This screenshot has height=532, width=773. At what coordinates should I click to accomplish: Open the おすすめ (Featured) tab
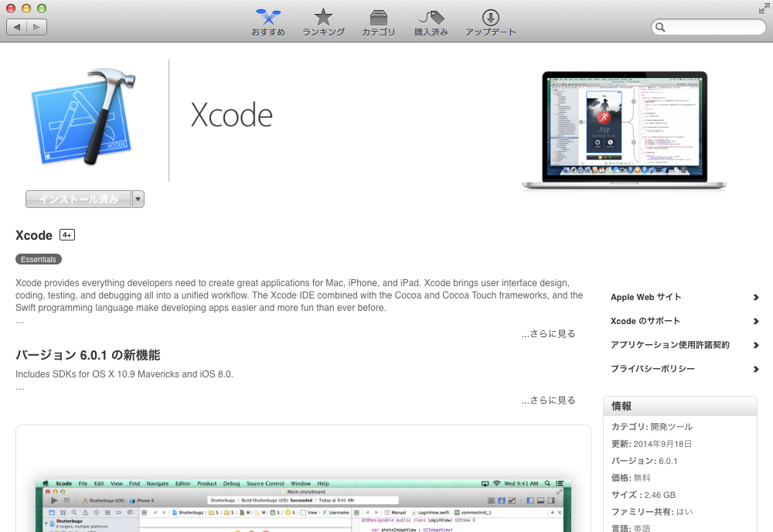(268, 22)
